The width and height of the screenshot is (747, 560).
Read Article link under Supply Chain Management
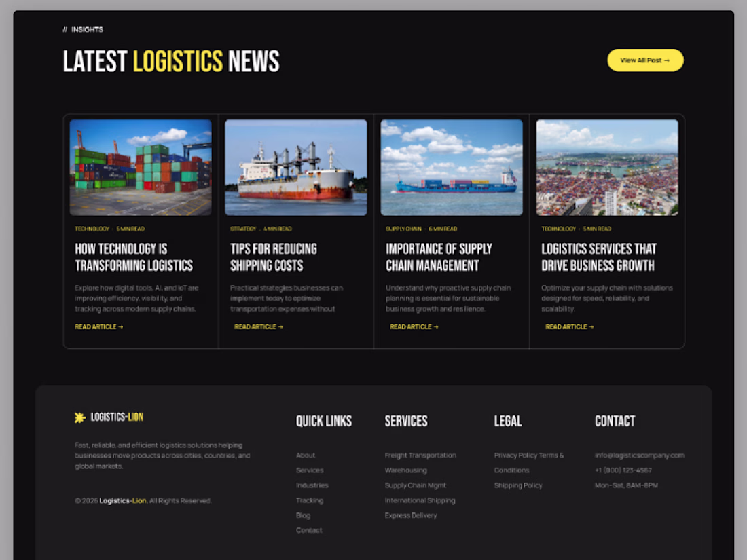[x=414, y=326]
